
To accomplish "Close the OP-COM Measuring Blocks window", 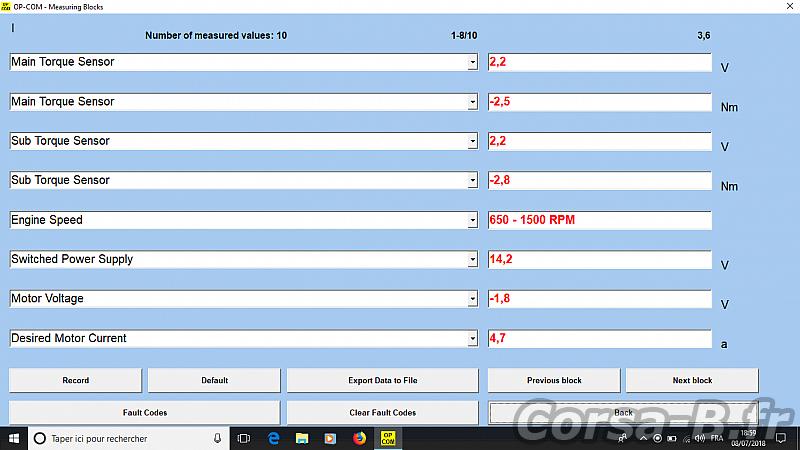I will pyautogui.click(x=790, y=6).
